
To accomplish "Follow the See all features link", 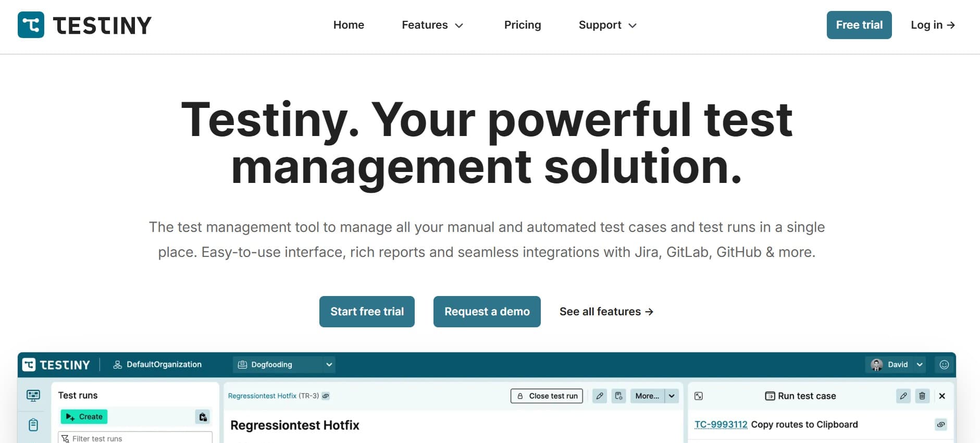I will coord(606,312).
